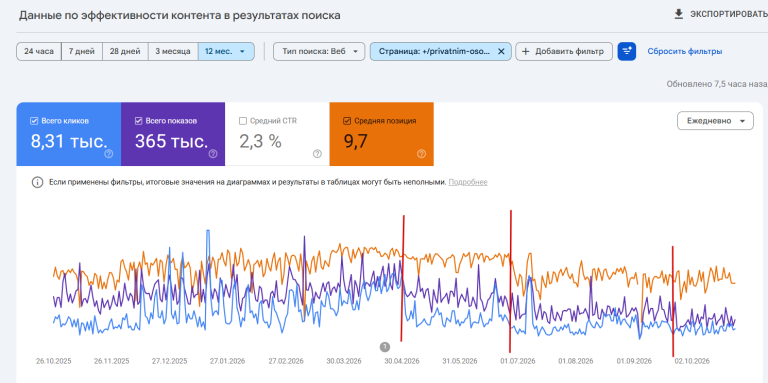768x383 pixels.
Task: Click the 30.04.2026 axis date label
Action: (x=402, y=361)
